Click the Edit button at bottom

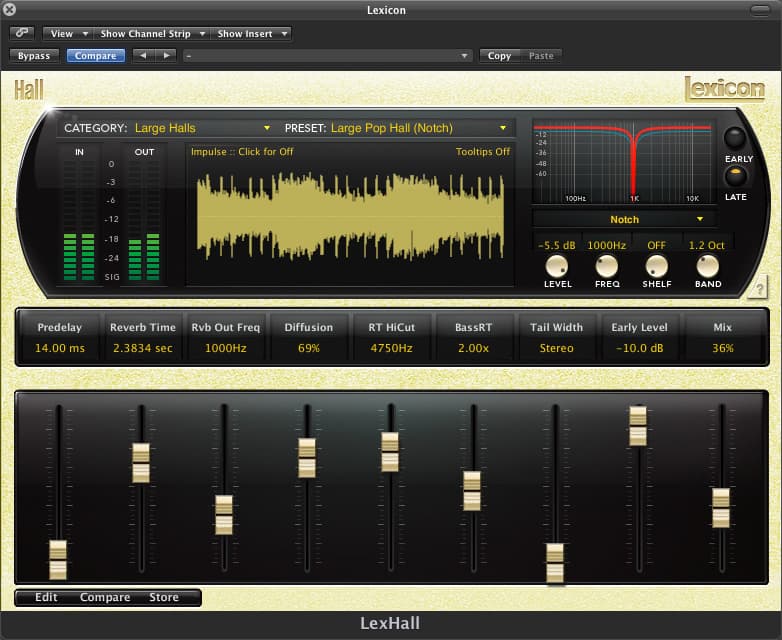pos(46,597)
